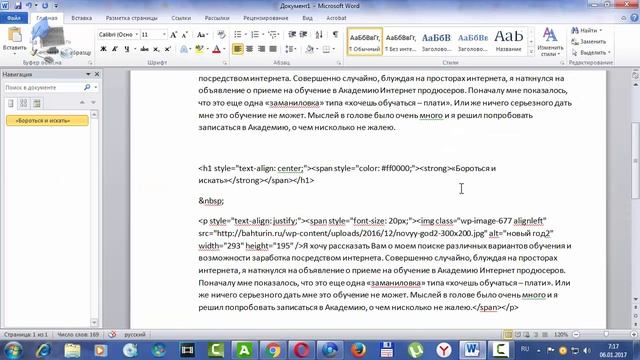Toggle underline formatting
Viewport: 640px width, 360px height.
point(127,49)
